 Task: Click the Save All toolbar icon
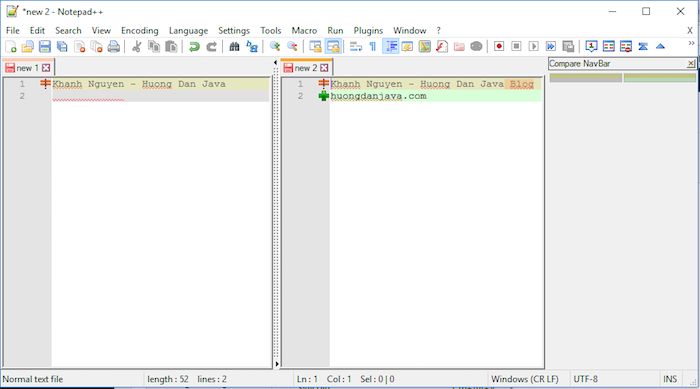coord(62,46)
